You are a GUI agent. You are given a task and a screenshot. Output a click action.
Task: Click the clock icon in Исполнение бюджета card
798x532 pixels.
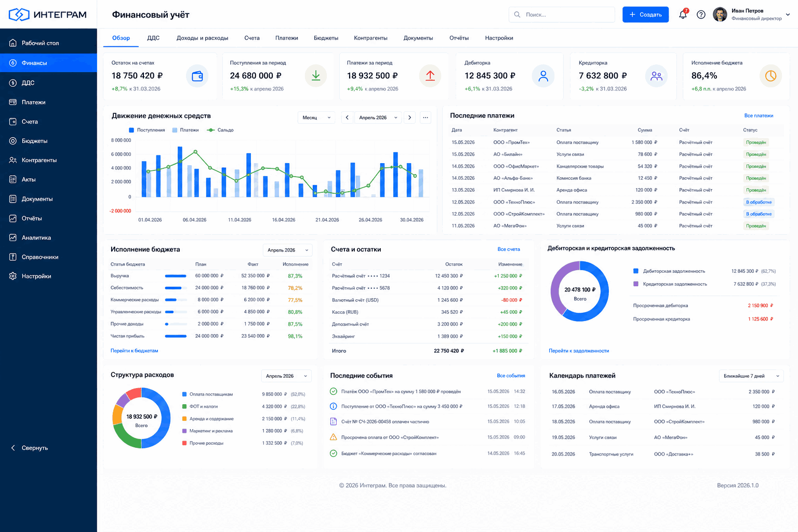[x=770, y=76]
